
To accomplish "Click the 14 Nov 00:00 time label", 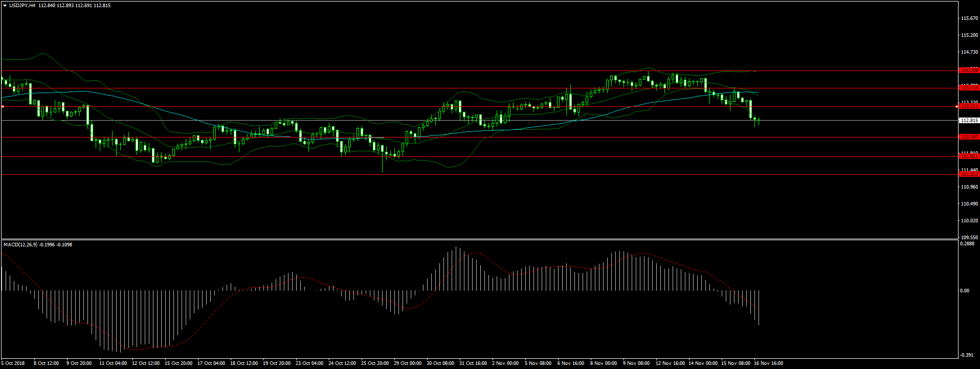I will pos(703,363).
